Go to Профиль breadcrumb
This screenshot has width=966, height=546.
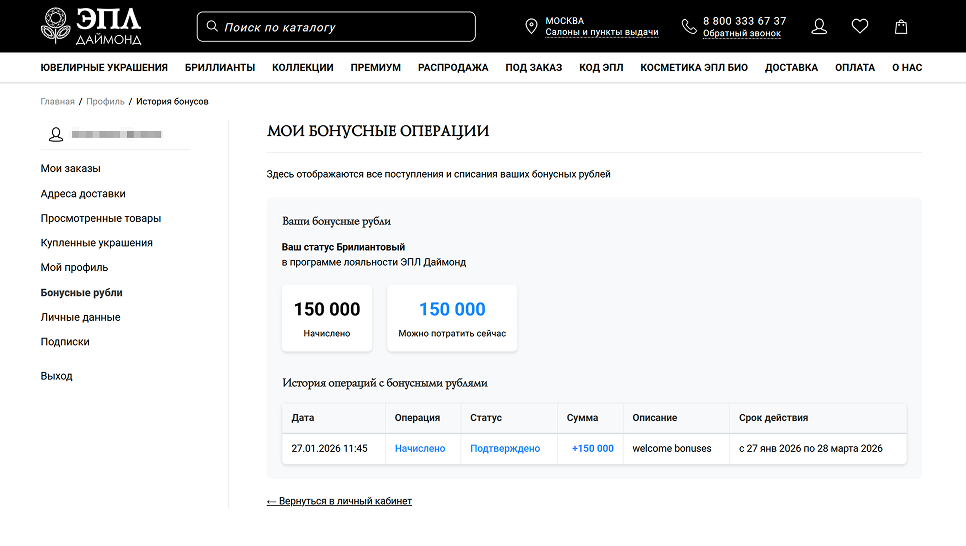(105, 102)
